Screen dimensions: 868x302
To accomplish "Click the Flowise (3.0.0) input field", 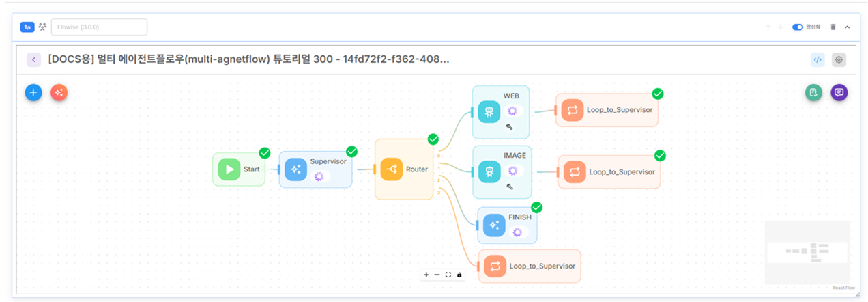I will coord(99,27).
